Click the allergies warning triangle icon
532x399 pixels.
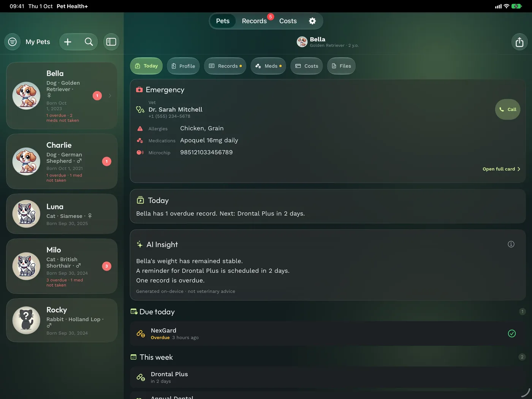(x=140, y=128)
